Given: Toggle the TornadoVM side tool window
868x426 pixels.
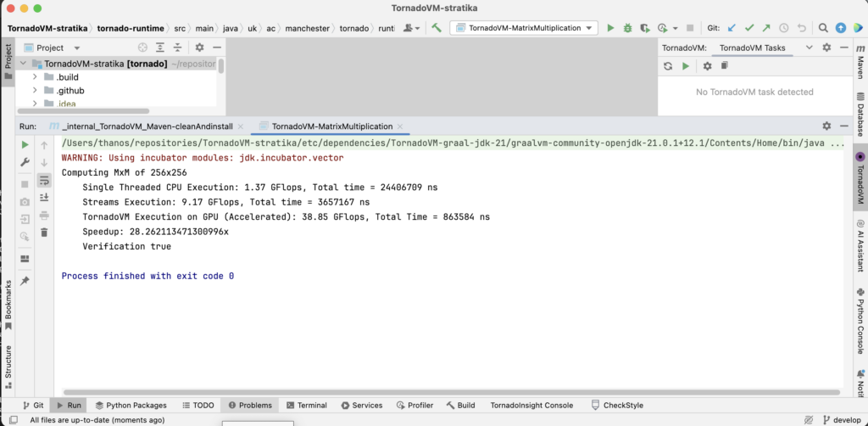Looking at the screenshot, I should coord(860,180).
